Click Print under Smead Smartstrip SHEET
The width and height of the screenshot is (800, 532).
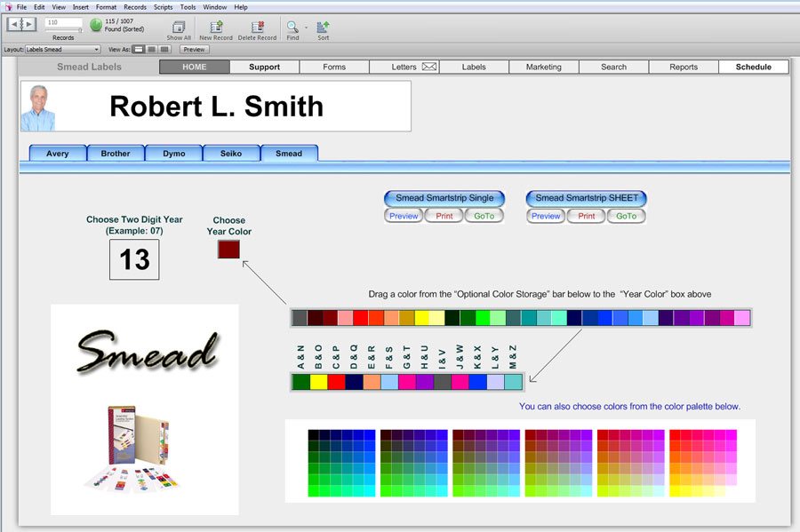pos(587,216)
